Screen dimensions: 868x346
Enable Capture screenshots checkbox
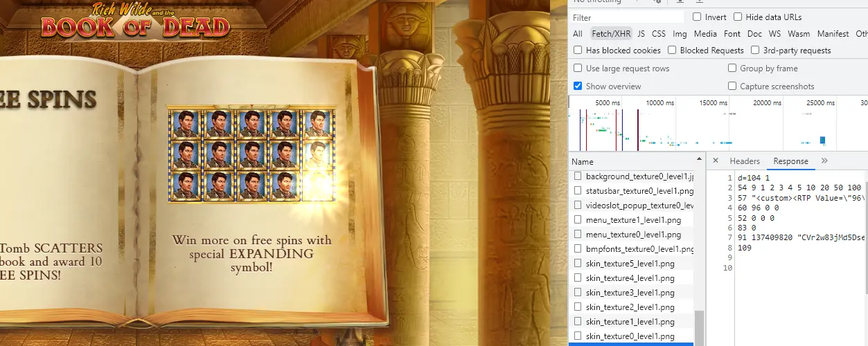coord(732,86)
